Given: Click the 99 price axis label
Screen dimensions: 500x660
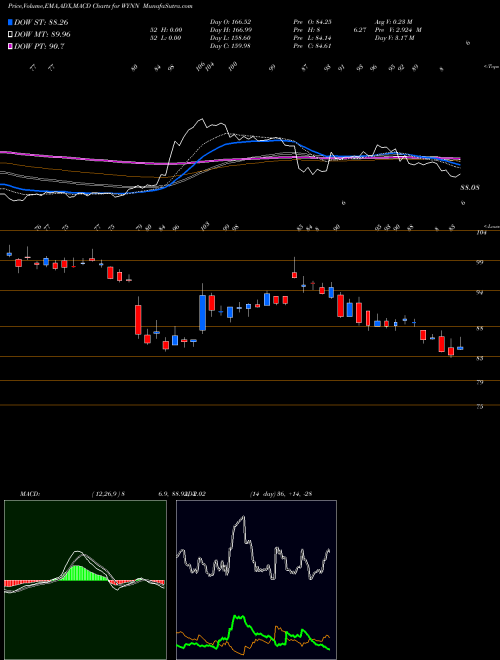Looking at the screenshot, I should tap(481, 262).
